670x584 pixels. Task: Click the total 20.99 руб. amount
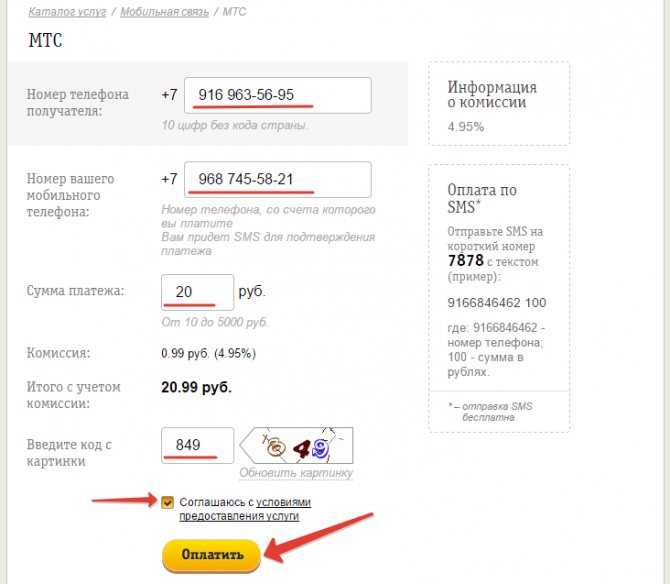click(196, 387)
